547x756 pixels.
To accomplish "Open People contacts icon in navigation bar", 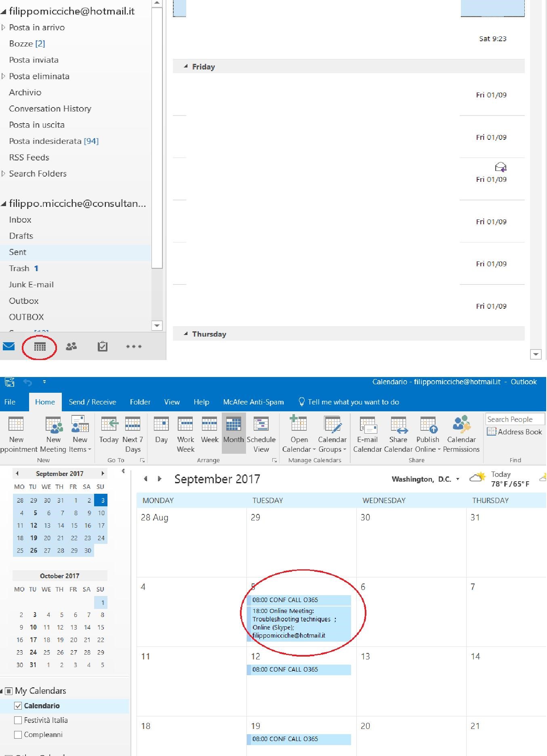I will point(71,346).
